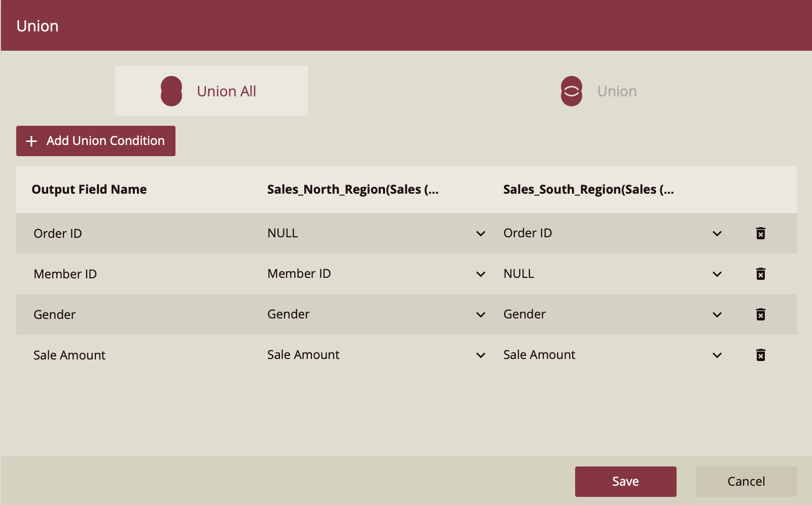This screenshot has height=505, width=812.
Task: Delete the Member ID union row
Action: (760, 274)
